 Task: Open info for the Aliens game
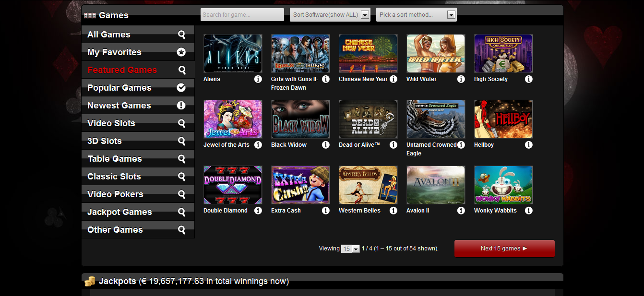coord(258,79)
